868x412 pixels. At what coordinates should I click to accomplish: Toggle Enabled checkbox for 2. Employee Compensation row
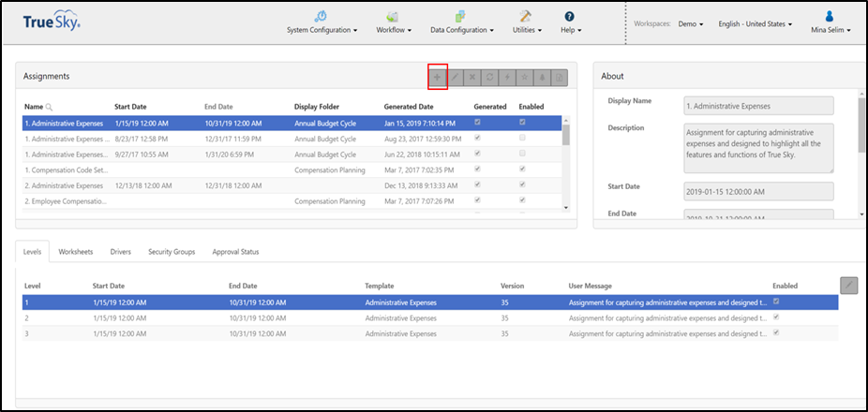pyautogui.click(x=522, y=199)
